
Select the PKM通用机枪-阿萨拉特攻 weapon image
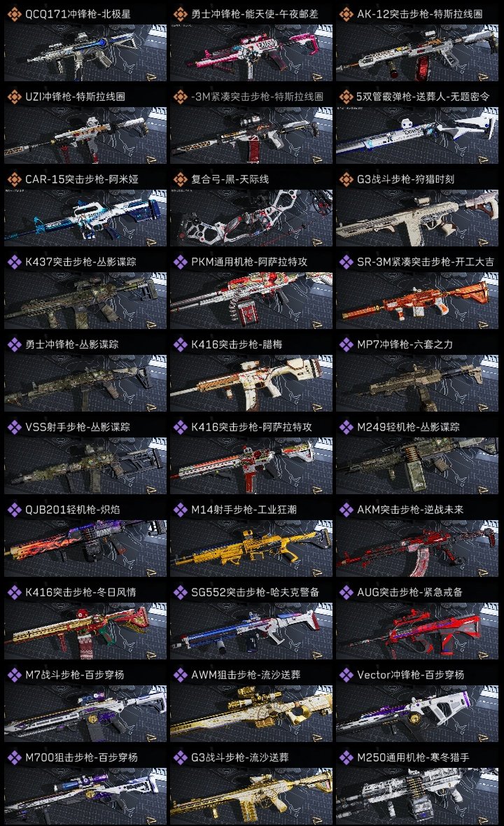click(x=251, y=301)
